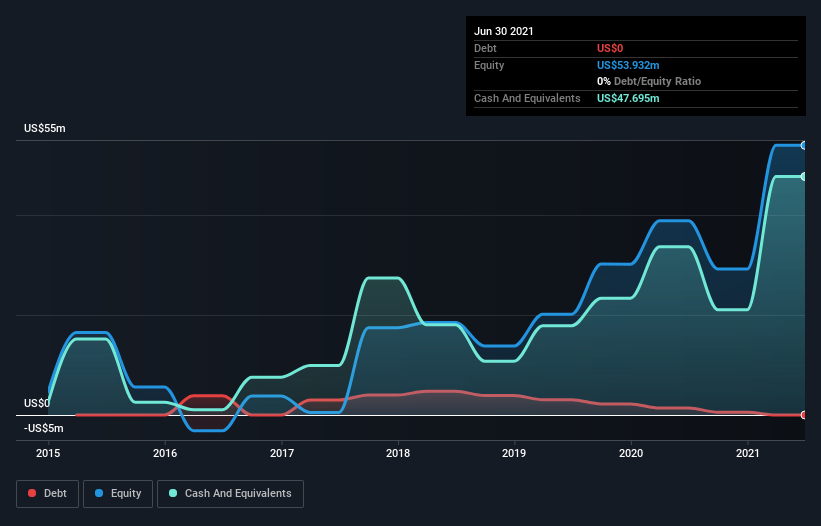This screenshot has height=526, width=821.
Task: Click the 2017 x-axis label
Action: 282,453
